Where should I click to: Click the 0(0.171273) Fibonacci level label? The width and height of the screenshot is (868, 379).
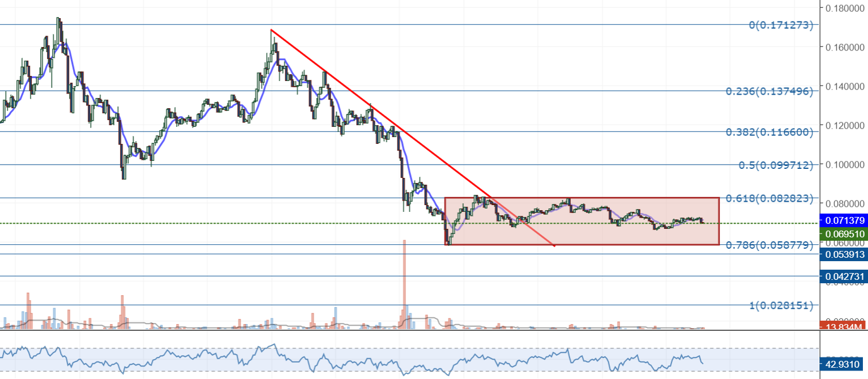781,25
